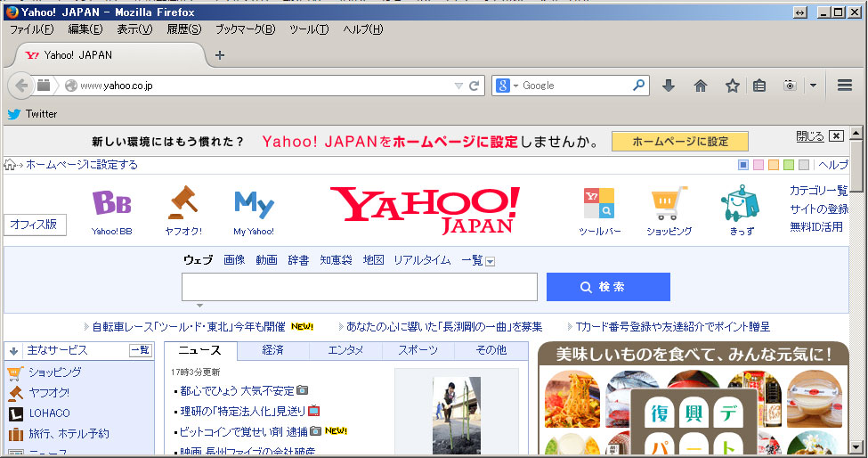868x458 pixels.
Task: Open the ヘルプ menu
Action: click(362, 29)
